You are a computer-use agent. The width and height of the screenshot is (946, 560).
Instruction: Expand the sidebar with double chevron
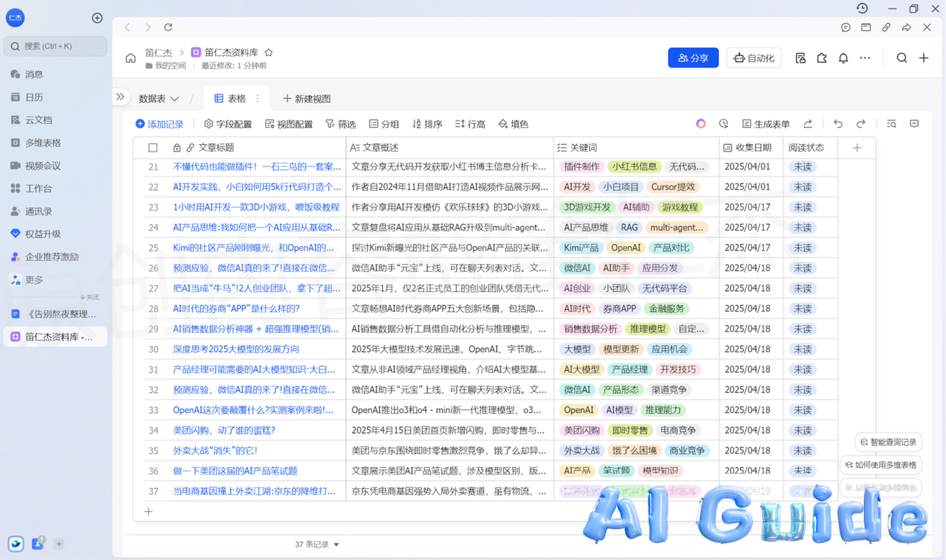120,97
